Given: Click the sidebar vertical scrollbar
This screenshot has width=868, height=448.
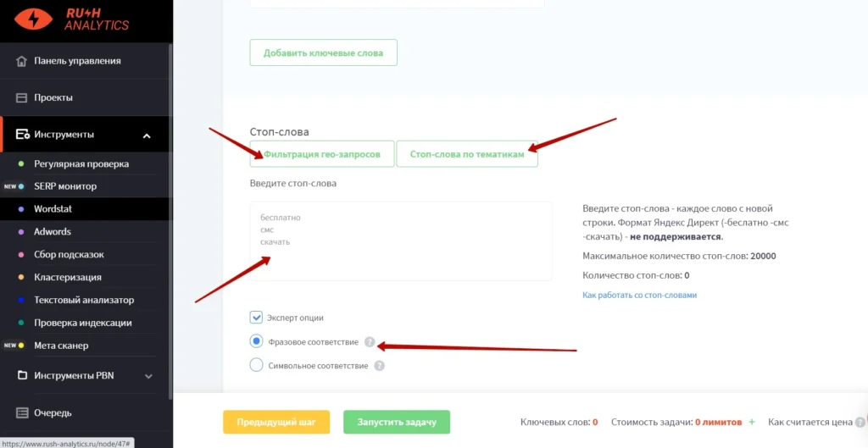Looking at the screenshot, I should point(170,221).
